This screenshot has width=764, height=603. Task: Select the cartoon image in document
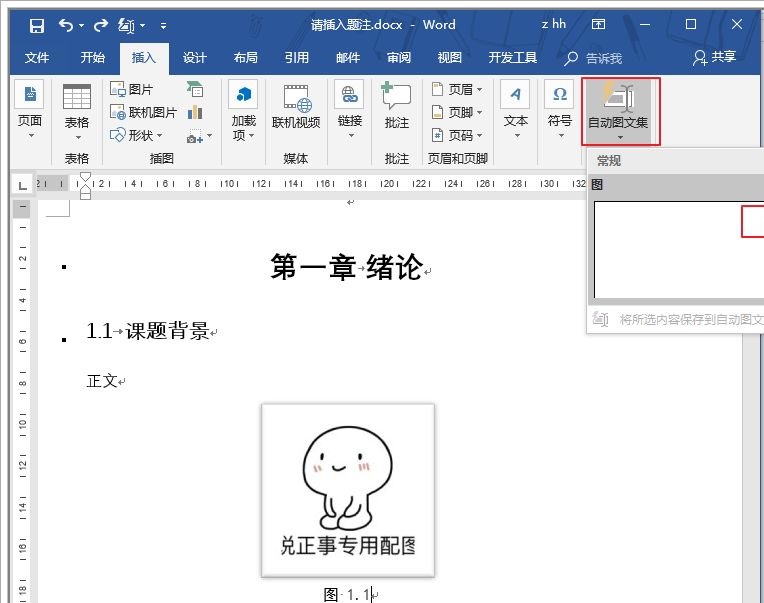(x=348, y=490)
